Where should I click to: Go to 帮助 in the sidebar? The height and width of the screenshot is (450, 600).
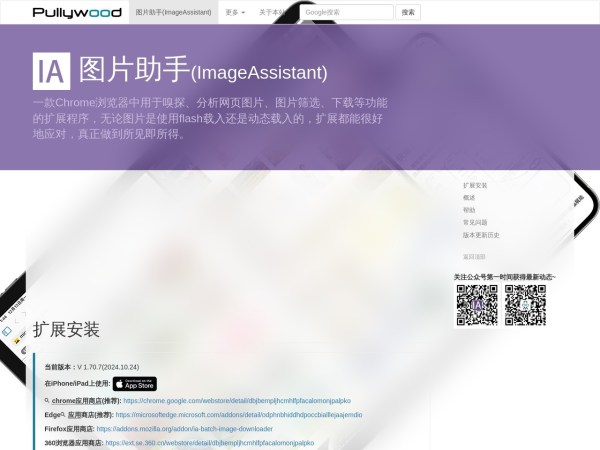[469, 210]
